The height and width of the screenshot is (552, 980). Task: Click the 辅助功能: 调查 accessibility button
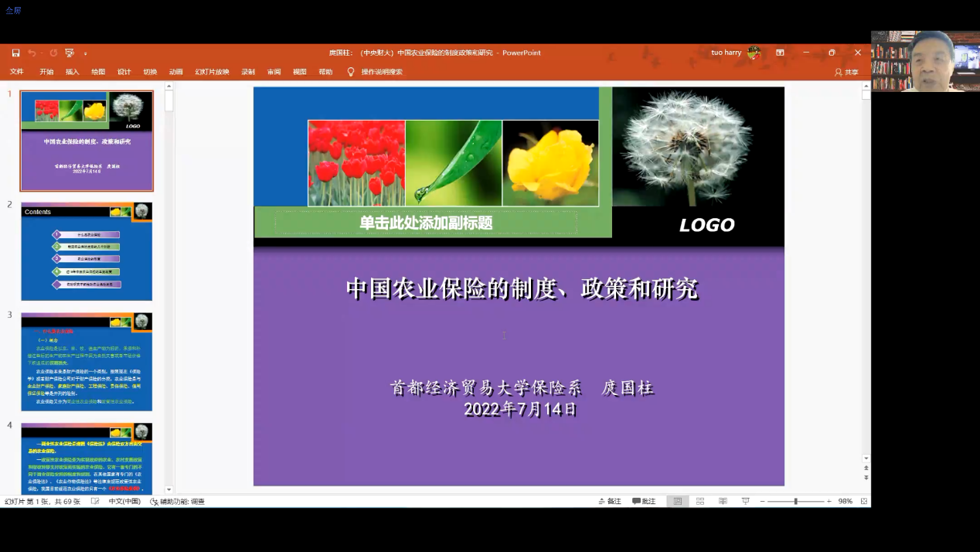coord(177,501)
